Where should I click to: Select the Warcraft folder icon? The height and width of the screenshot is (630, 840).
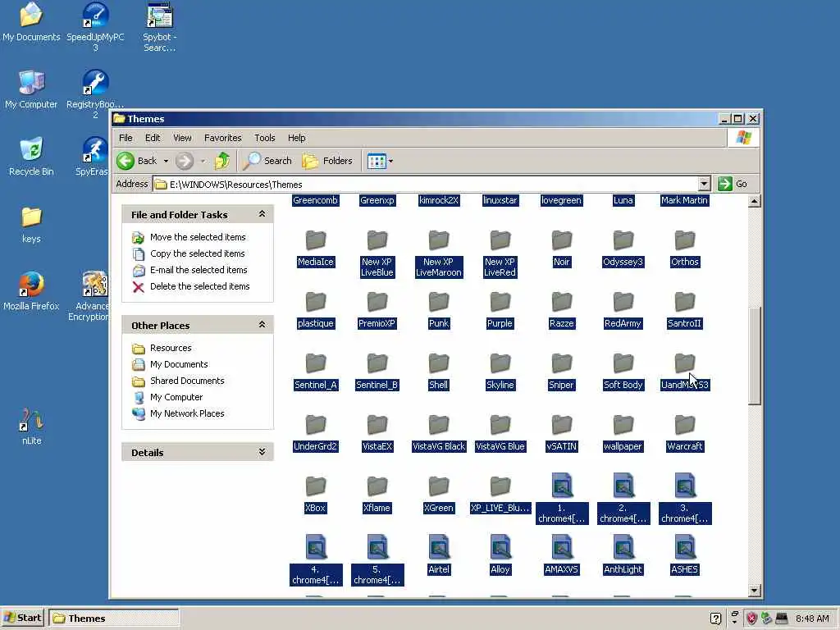(x=685, y=425)
